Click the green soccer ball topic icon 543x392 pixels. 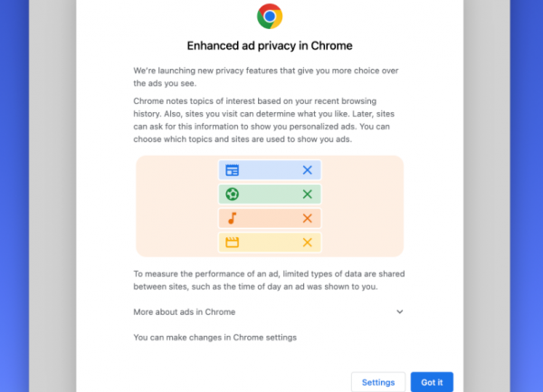click(x=233, y=194)
